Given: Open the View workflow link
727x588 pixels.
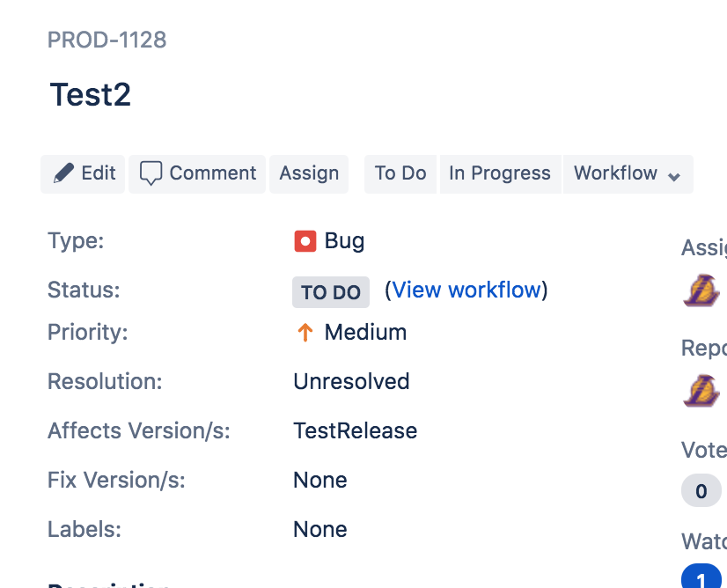Looking at the screenshot, I should [x=466, y=290].
